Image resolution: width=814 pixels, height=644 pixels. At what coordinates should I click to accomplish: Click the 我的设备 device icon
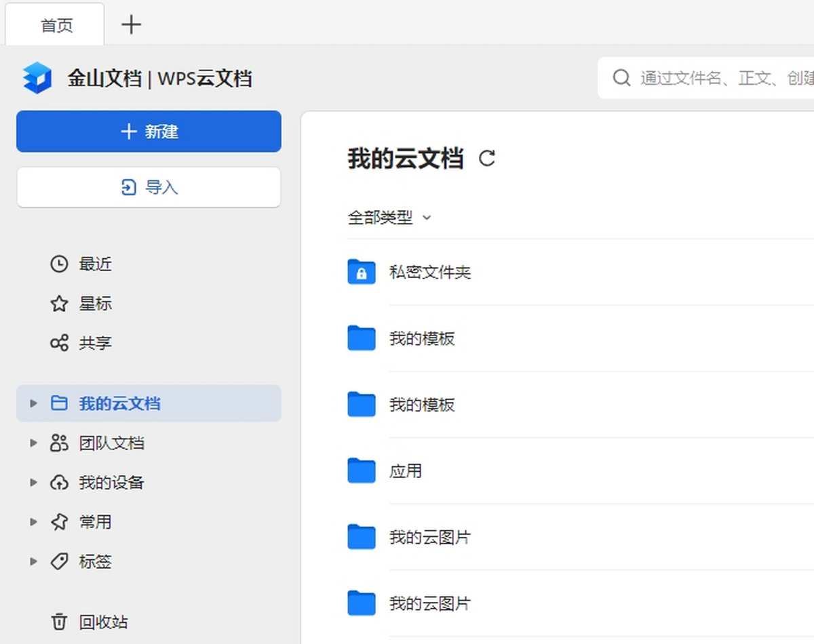tap(59, 483)
